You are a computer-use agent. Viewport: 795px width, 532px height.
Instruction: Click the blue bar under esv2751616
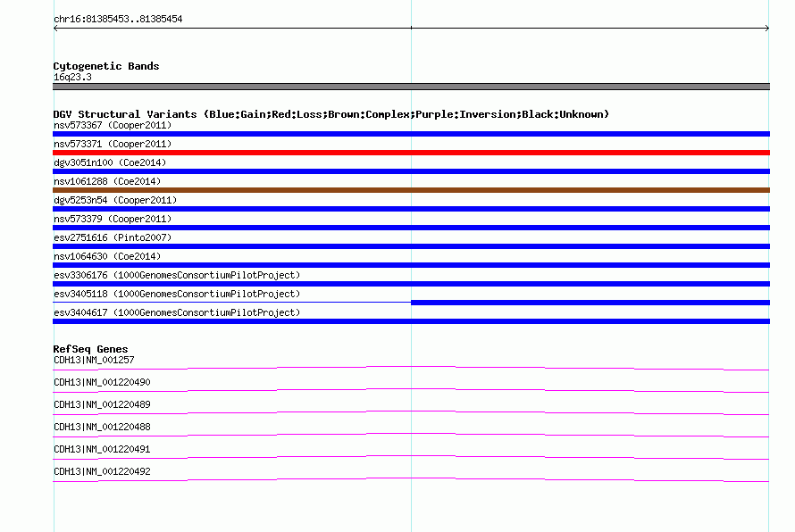tap(411, 246)
